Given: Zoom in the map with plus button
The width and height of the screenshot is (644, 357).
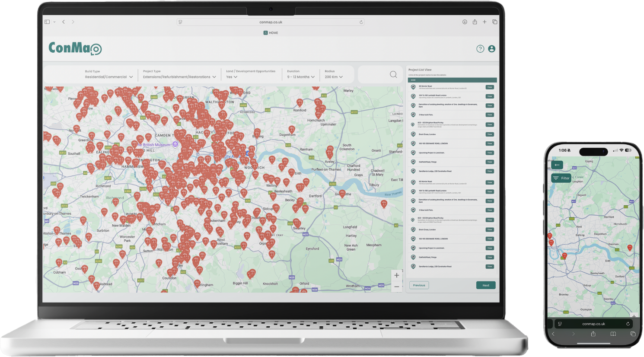Looking at the screenshot, I should pos(396,275).
